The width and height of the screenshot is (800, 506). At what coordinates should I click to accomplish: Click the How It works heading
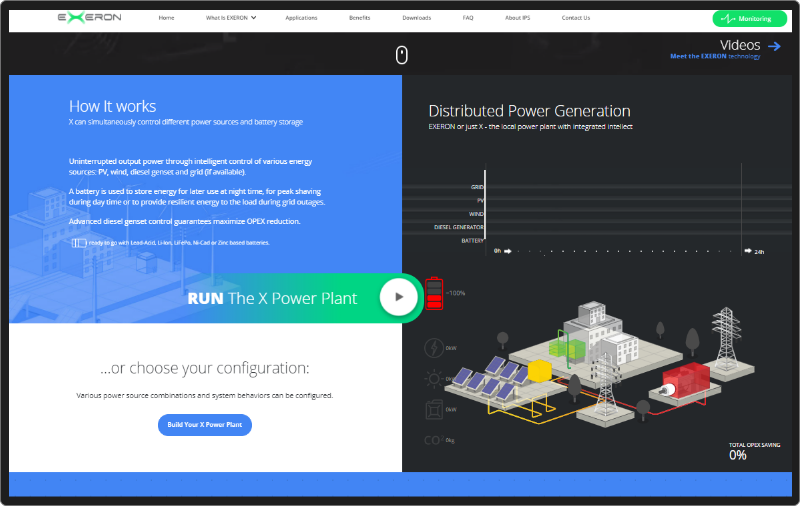[112, 106]
